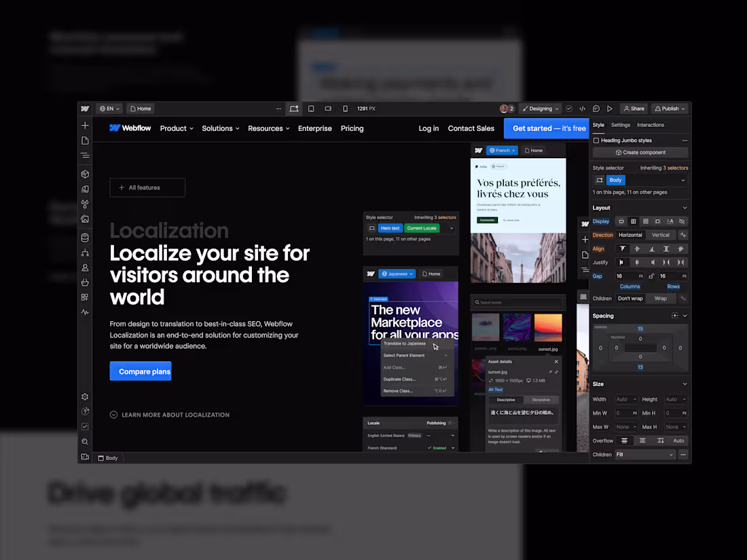The width and height of the screenshot is (747, 560).
Task: Set element Direction to Vertical
Action: (661, 235)
